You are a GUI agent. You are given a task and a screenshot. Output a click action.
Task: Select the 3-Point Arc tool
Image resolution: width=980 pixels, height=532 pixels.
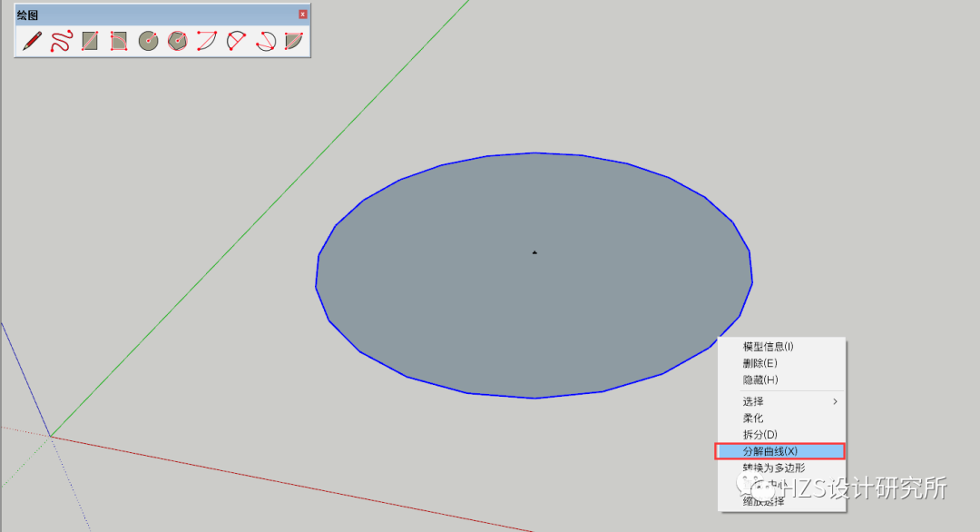tap(264, 40)
